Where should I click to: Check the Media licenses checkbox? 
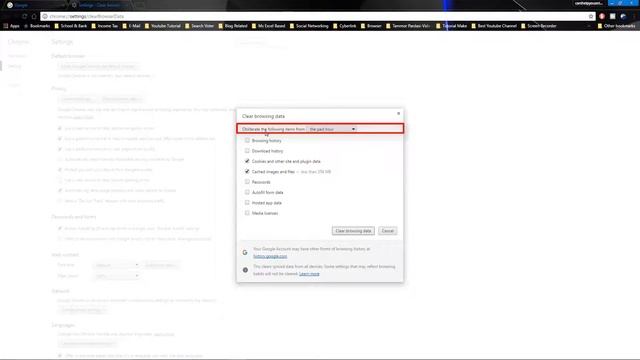[x=247, y=213]
